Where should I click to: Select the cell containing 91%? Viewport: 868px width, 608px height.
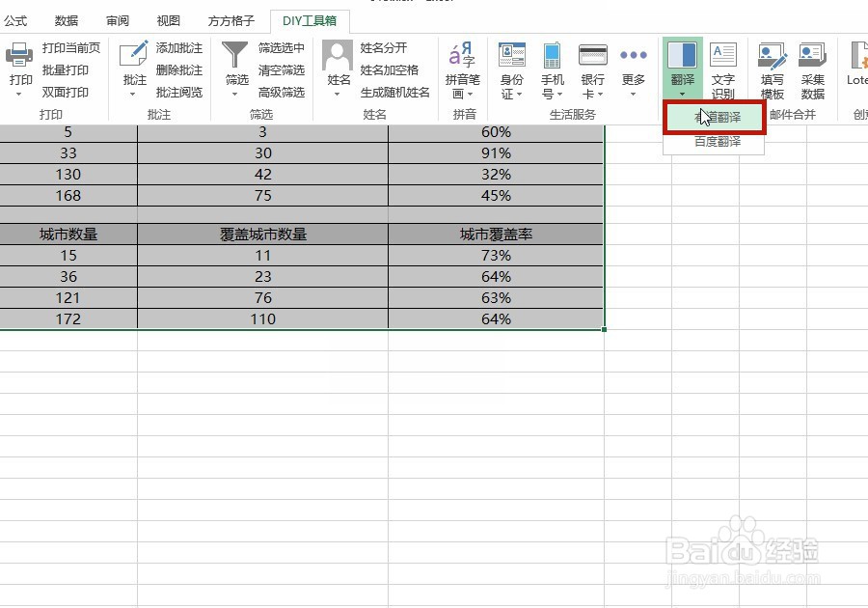click(495, 152)
